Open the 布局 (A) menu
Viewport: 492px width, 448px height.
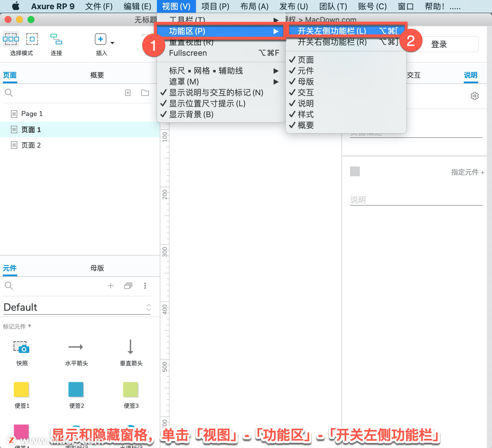point(254,6)
